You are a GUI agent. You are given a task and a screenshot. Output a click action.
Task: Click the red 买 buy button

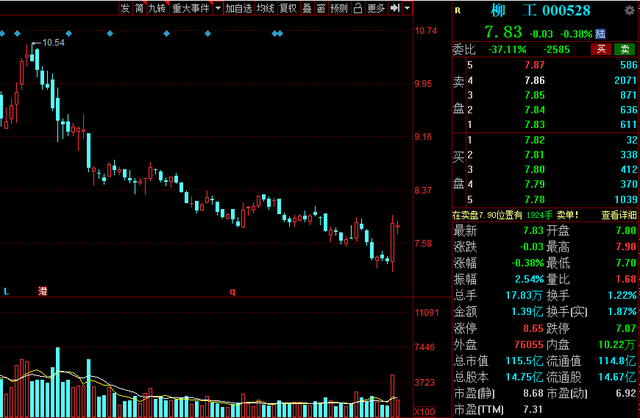point(601,49)
